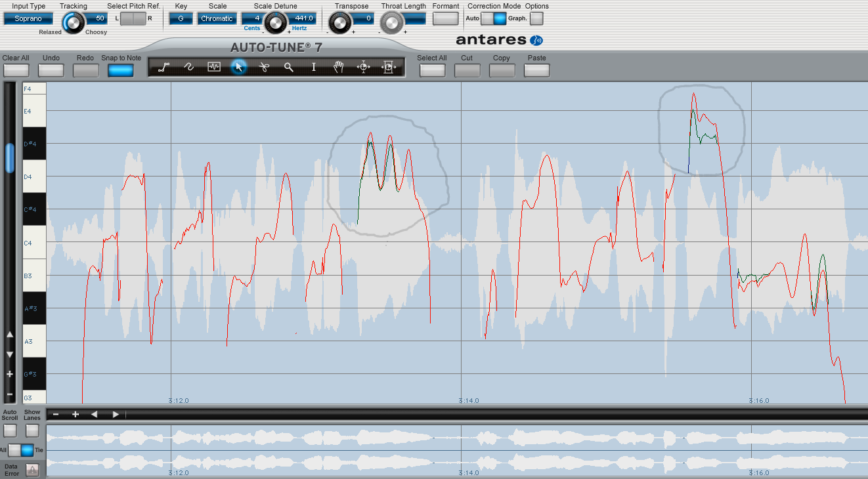Click the vertical scroll down arrow
868x479 pixels.
pyautogui.click(x=10, y=354)
